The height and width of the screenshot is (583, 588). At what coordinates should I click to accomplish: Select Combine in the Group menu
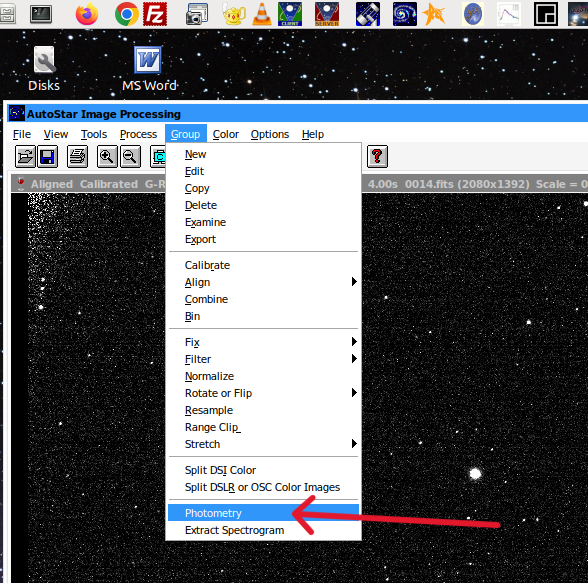point(263,299)
